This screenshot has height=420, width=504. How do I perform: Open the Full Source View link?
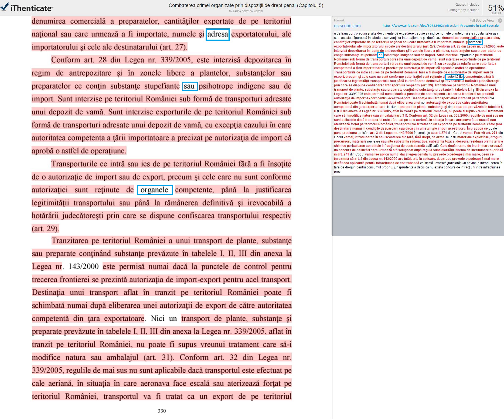tap(482, 21)
